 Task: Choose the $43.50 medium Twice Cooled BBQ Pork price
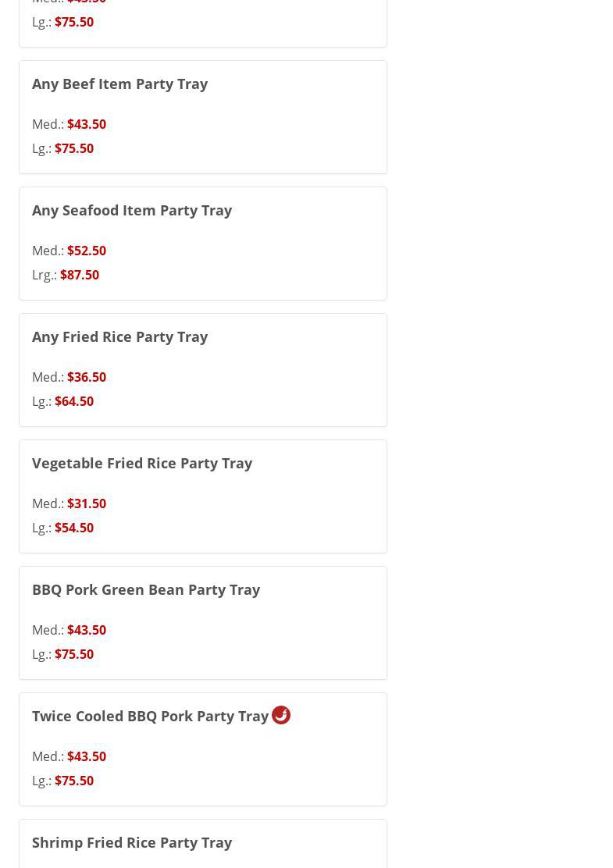click(87, 756)
